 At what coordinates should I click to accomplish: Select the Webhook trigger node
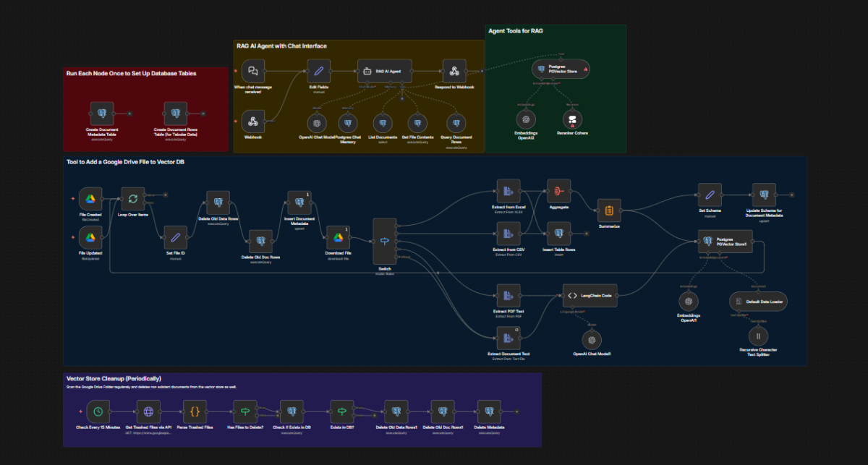tap(253, 121)
